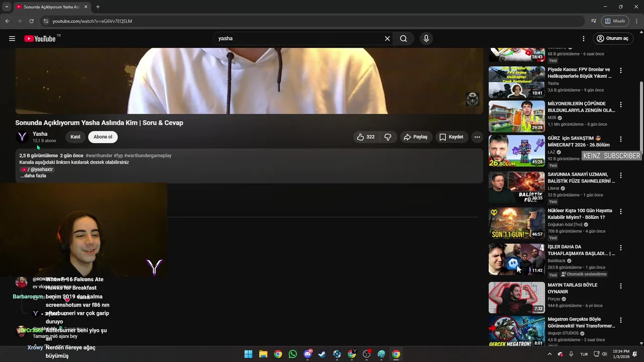
Task: Open the TUR keyboard language switcher
Action: pyautogui.click(x=584, y=354)
